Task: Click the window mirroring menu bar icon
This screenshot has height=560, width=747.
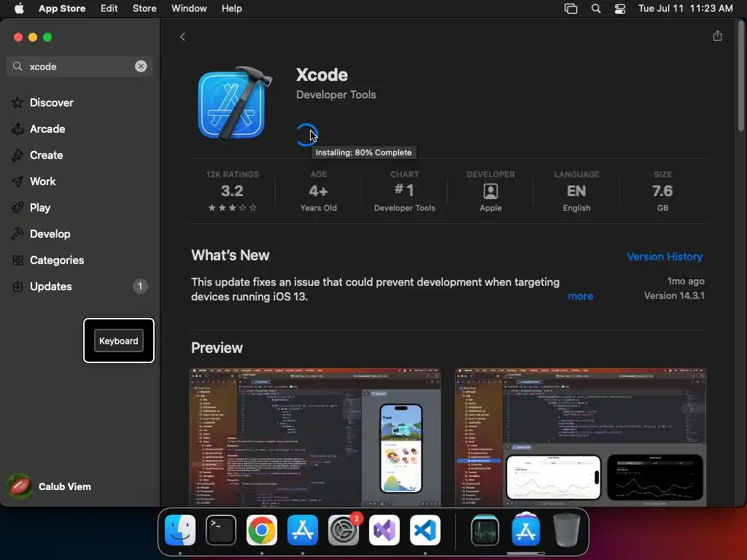Action: pos(570,9)
